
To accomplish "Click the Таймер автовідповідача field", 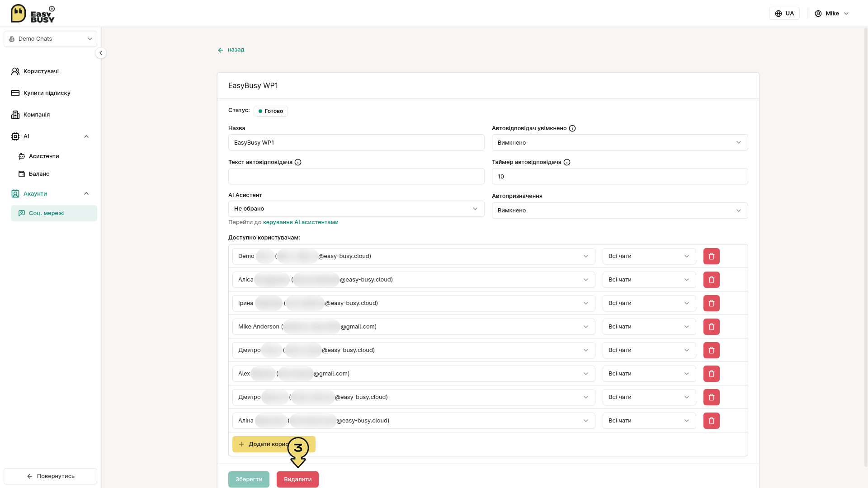I will click(620, 176).
